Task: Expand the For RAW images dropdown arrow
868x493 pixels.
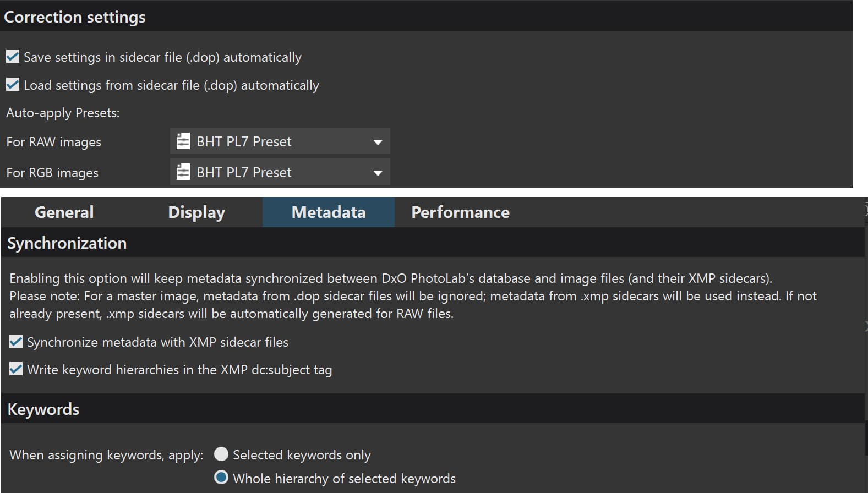Action: [378, 142]
